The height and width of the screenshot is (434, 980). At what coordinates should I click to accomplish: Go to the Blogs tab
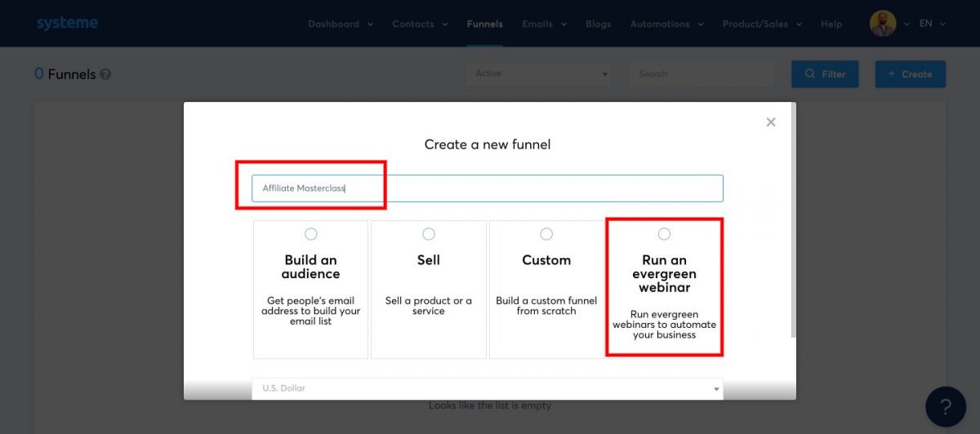point(598,24)
